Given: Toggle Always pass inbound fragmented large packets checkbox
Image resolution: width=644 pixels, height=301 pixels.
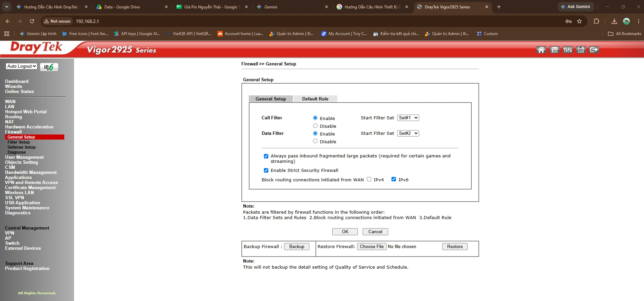Looking at the screenshot, I should 266,156.
